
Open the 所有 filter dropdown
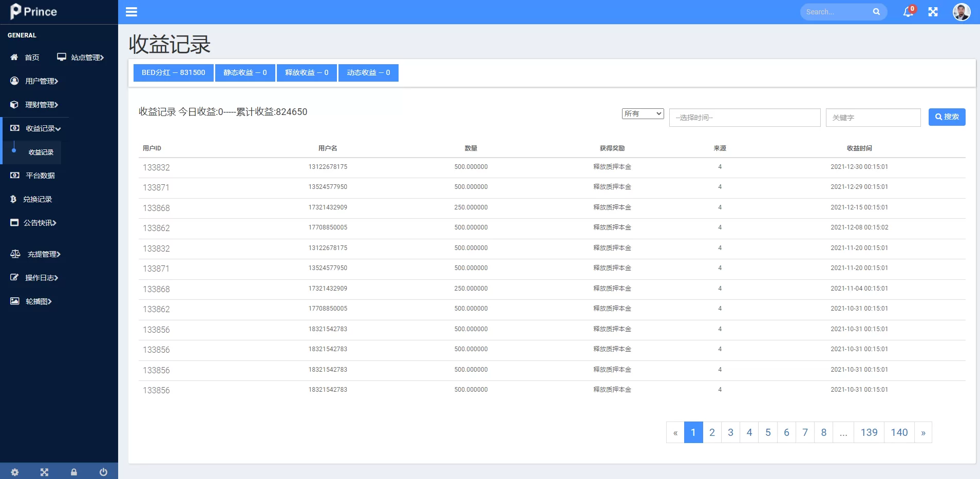643,113
